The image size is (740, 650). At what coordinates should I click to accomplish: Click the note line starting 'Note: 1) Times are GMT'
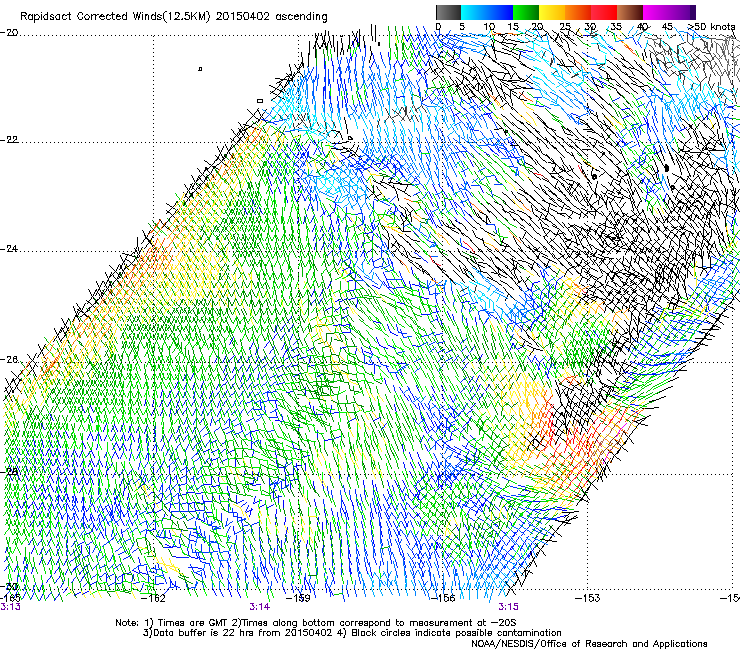(x=316, y=623)
